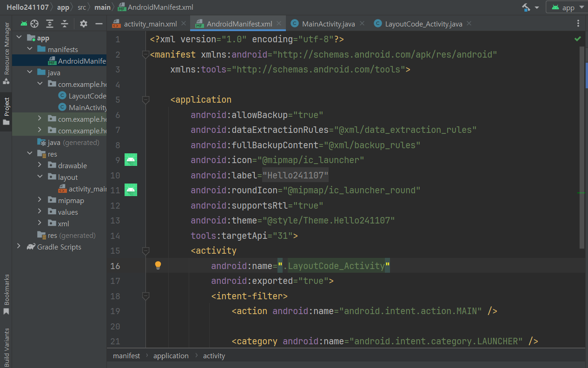This screenshot has height=368, width=588.
Task: Close the AndroidManifest.xml tab
Action: click(279, 23)
